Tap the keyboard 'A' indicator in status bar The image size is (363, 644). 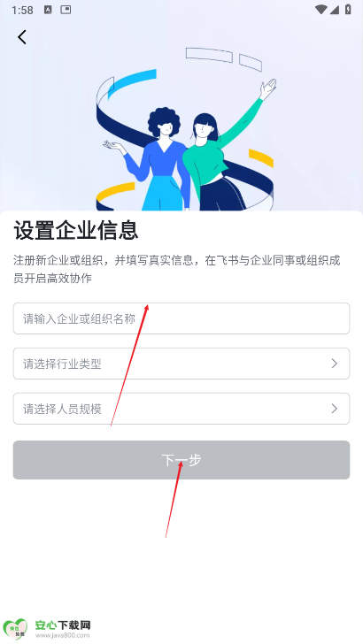[x=48, y=10]
